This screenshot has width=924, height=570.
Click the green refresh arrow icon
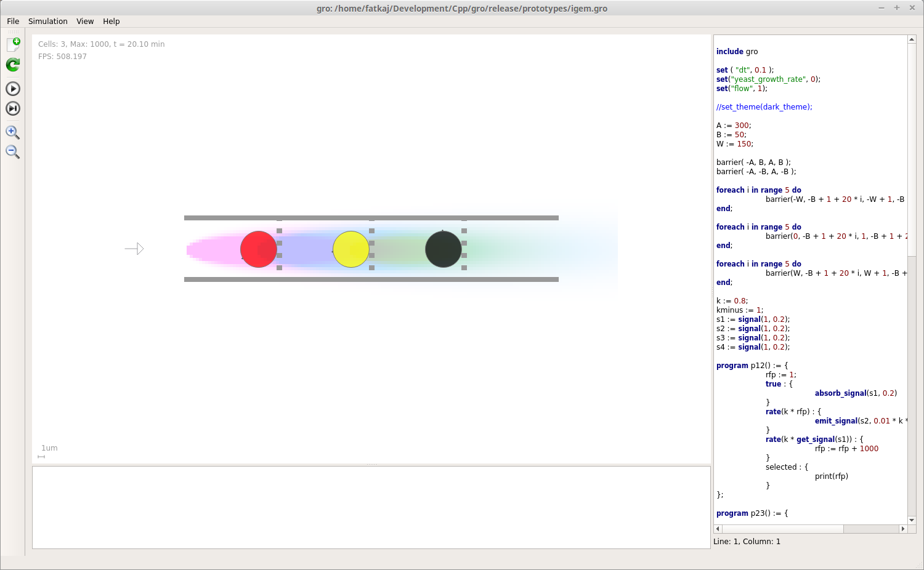[x=12, y=65]
